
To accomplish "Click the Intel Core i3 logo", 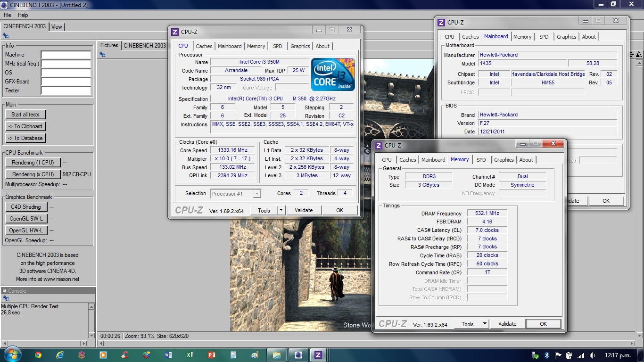I will (x=333, y=74).
